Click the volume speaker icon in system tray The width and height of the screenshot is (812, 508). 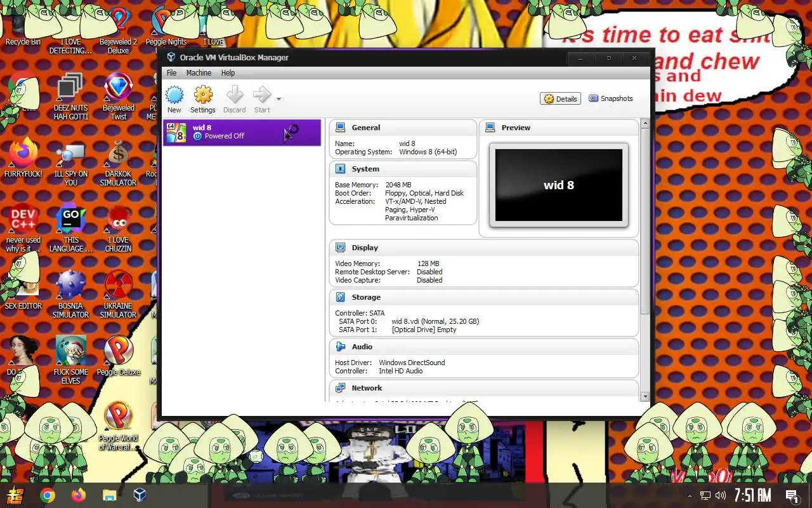pos(721,495)
